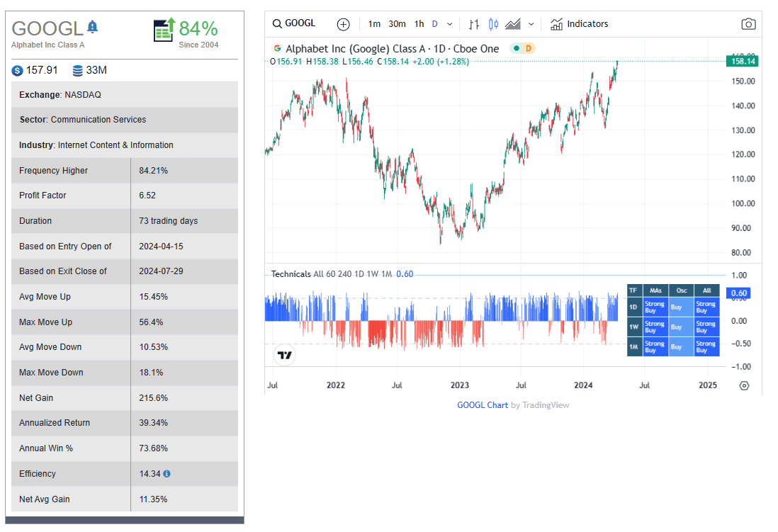The height and width of the screenshot is (532, 778).
Task: Click the GOOGL ticker heading
Action: 47,29
